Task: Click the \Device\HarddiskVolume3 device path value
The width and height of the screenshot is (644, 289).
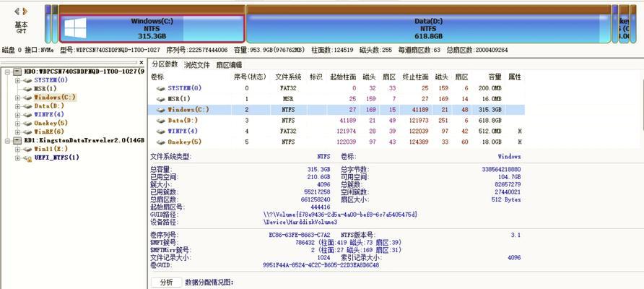Action: coord(300,222)
